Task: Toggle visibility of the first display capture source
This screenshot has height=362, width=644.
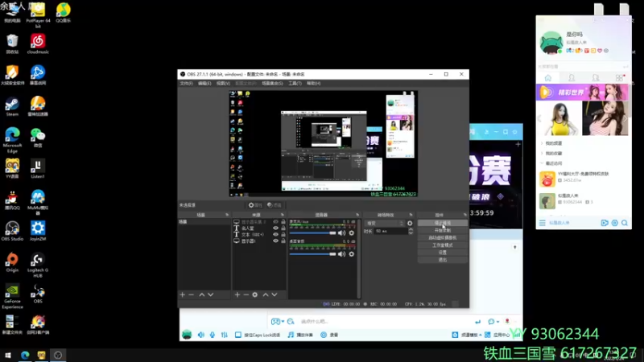Action: (x=275, y=222)
